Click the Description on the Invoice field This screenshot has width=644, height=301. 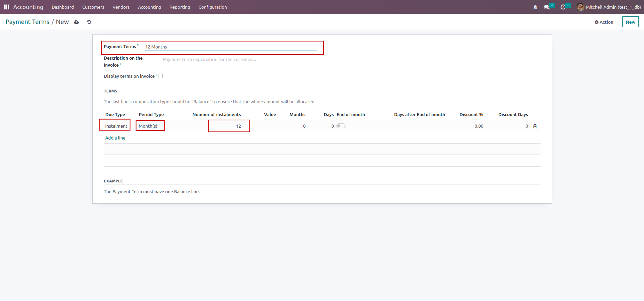(239, 60)
